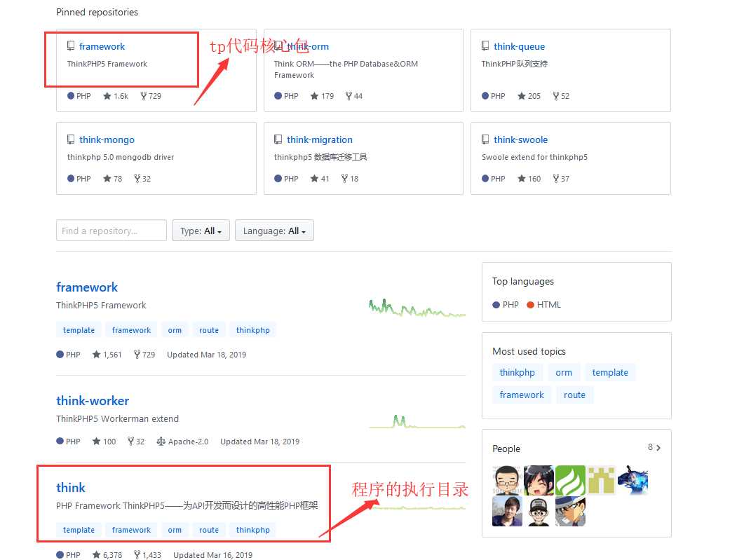Viewport: 744px width, 560px height.
Task: Click fork icon in think-worker repository row
Action: [130, 442]
